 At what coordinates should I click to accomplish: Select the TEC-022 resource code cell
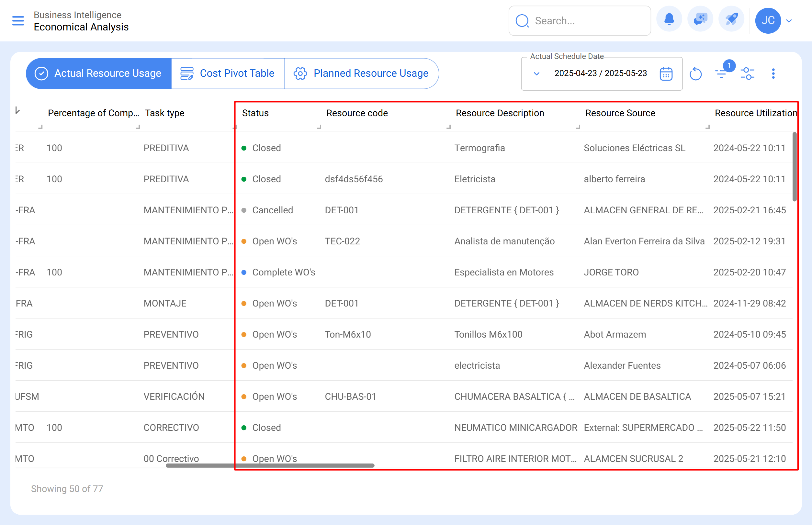pos(343,241)
